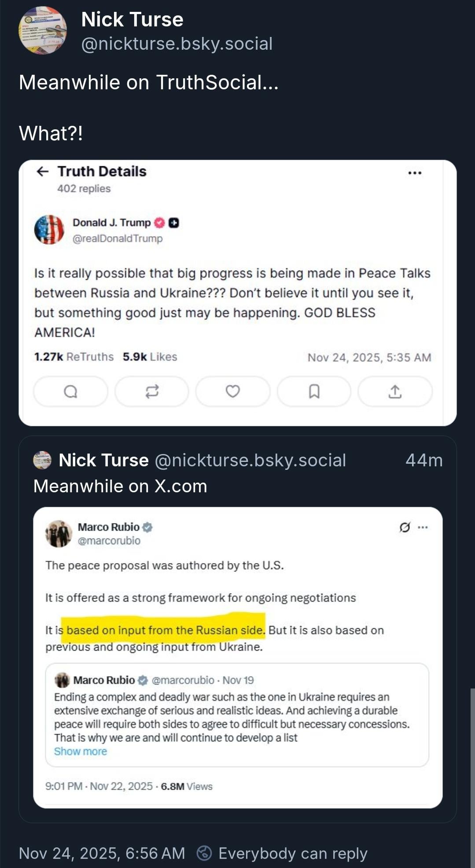
Task: Tap the Grok slash icon on Rubio's post
Action: tap(405, 527)
